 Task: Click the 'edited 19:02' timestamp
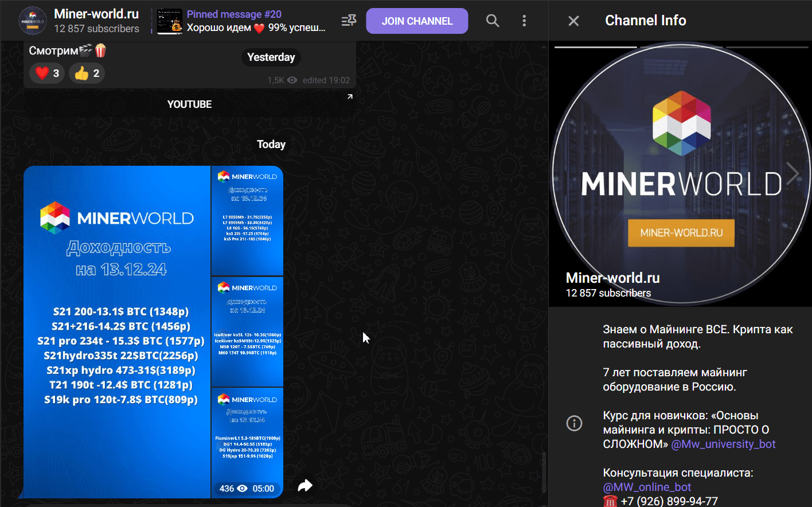326,80
